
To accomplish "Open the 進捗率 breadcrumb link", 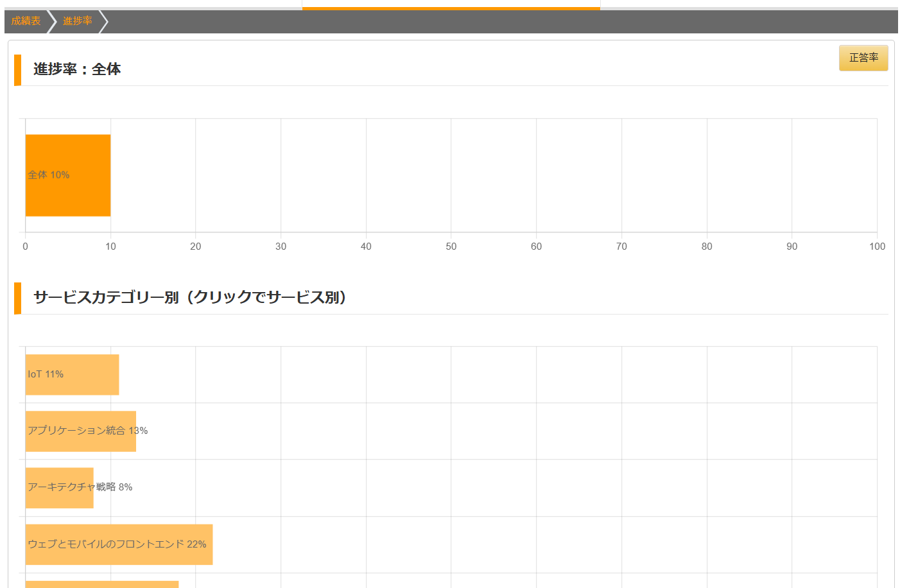I will coord(78,21).
